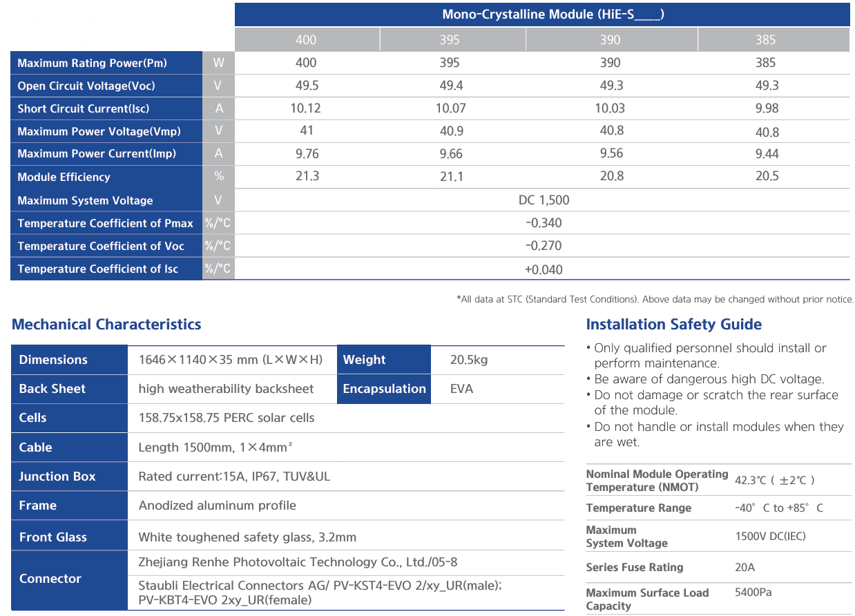Select the Encapsulation value EVA
Screen dimensions: 855x616
point(461,389)
